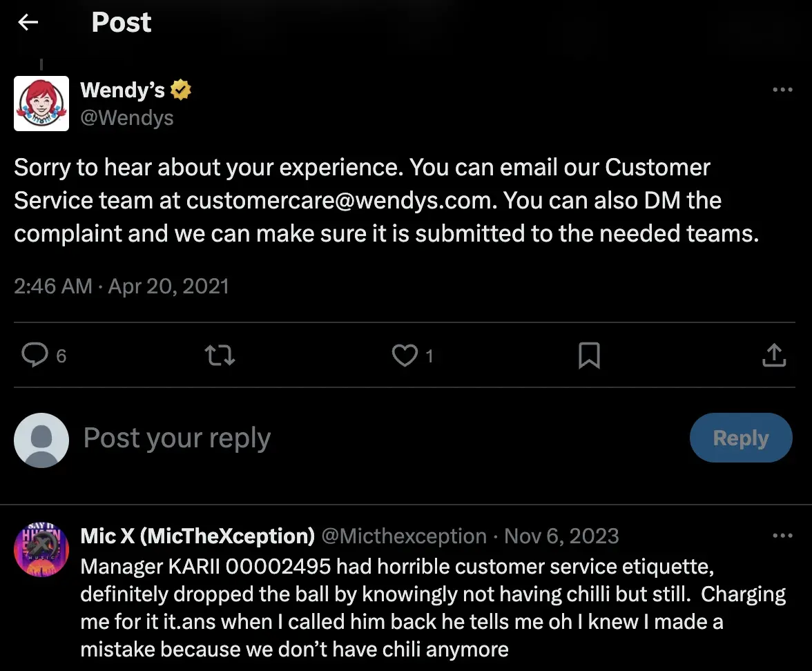Open more options on Mic X reply
This screenshot has height=671, width=812.
[782, 536]
